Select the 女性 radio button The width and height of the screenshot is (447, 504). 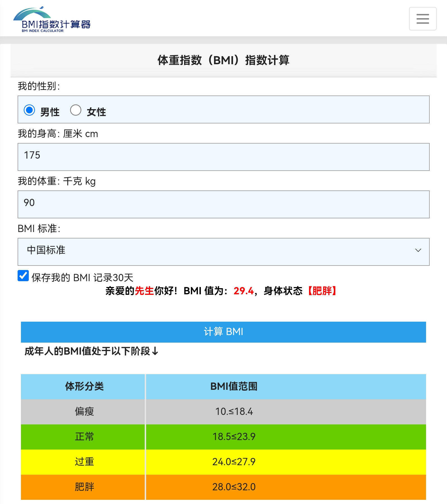point(76,110)
